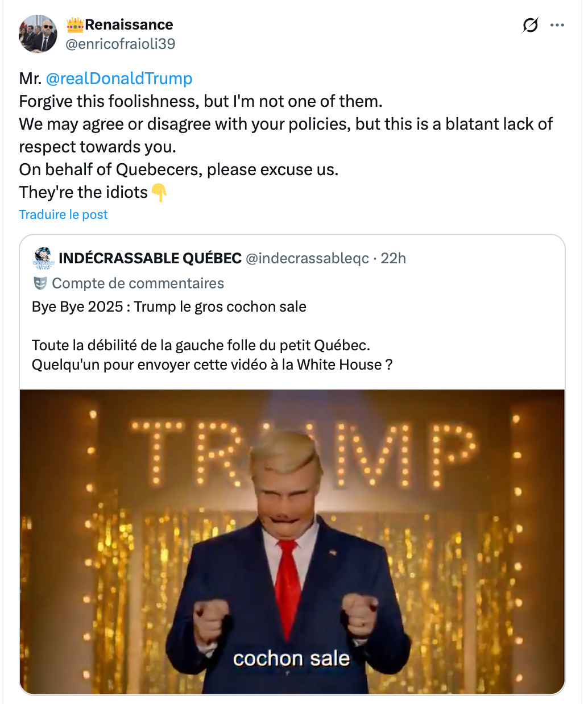Screen dimensions: 588x704
Task: Click the Compte de commentaires label
Action: coord(138,283)
